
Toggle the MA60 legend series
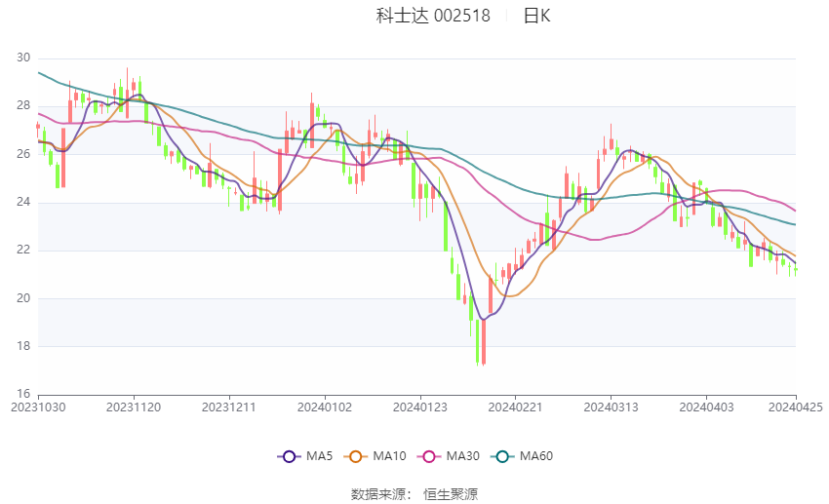pos(522,456)
